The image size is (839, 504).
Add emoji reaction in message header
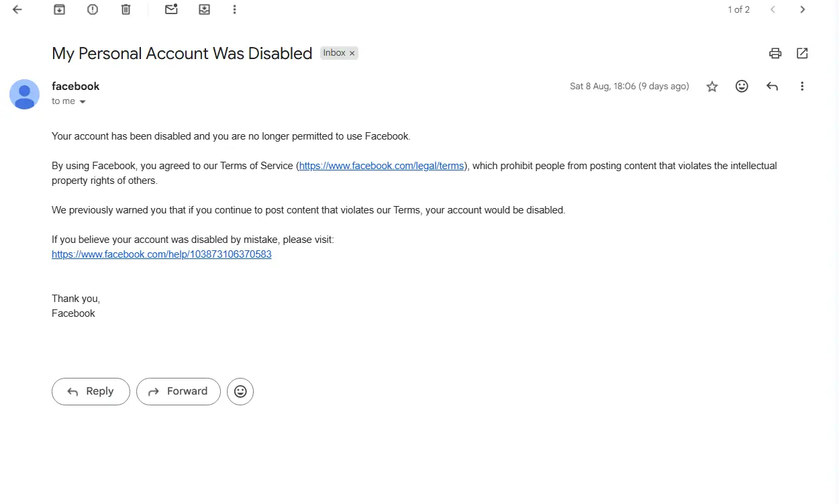point(742,86)
